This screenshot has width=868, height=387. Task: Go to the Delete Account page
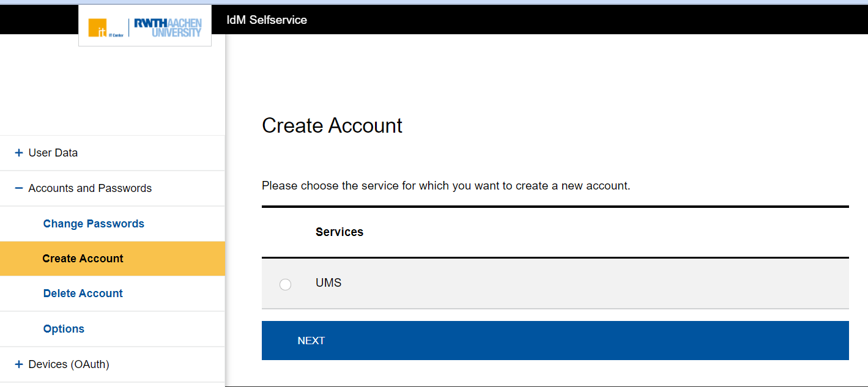(83, 293)
